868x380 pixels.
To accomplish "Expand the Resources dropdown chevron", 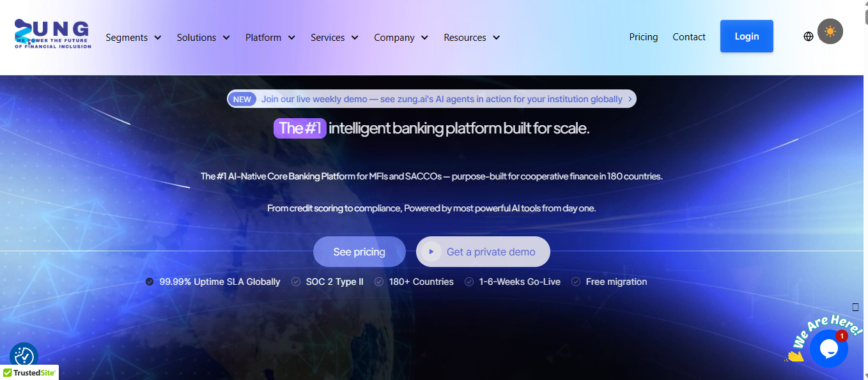I will point(496,38).
